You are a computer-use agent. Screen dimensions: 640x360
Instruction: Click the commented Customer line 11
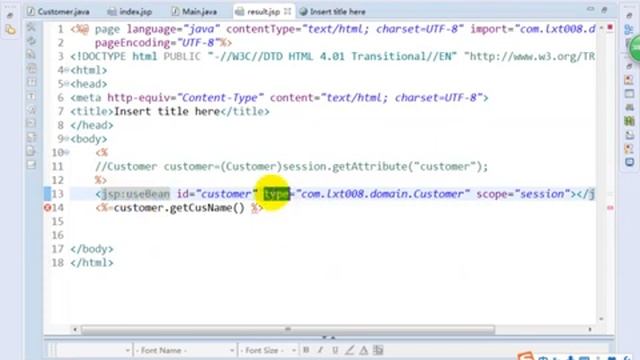click(291, 167)
